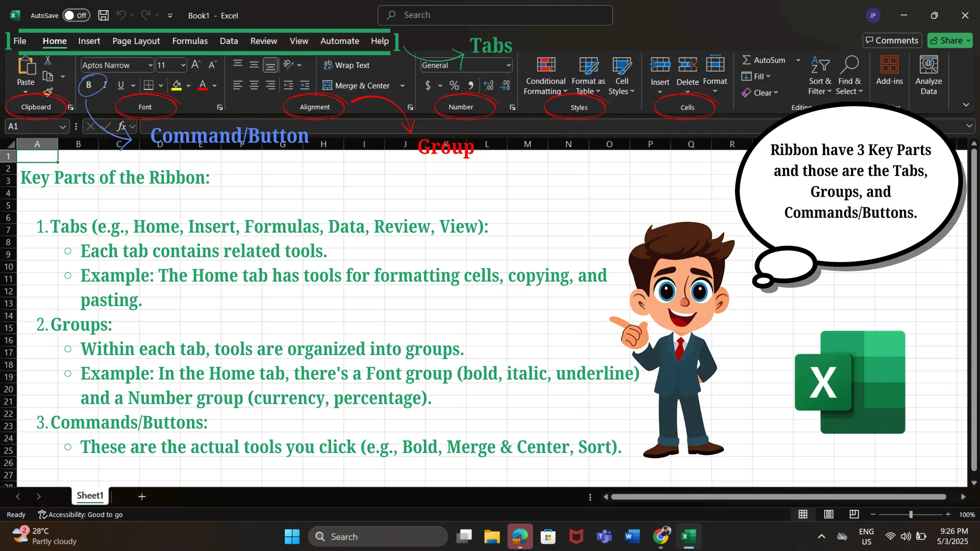The image size is (980, 551).
Task: Apply Accounting dollar format
Action: 428,85
